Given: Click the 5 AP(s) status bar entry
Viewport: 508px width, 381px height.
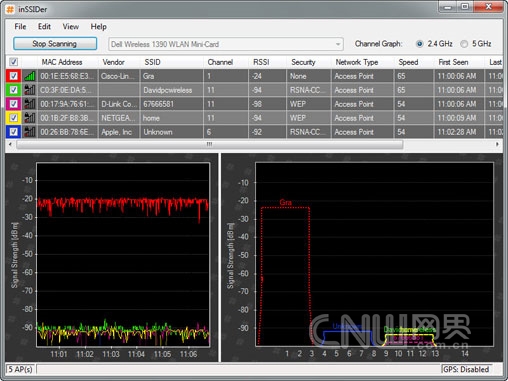Looking at the screenshot, I should tap(20, 369).
